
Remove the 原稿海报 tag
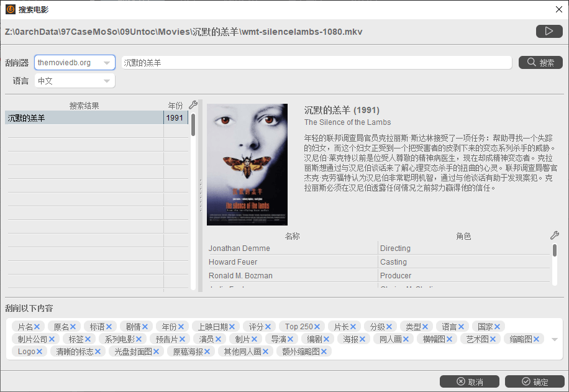pyautogui.click(x=207, y=352)
